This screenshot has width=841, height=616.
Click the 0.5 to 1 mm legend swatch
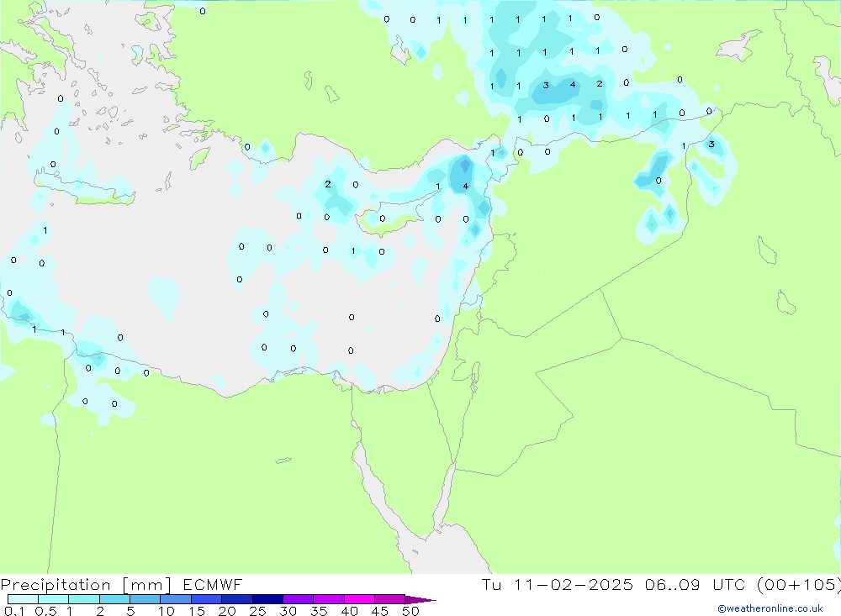coord(54,599)
